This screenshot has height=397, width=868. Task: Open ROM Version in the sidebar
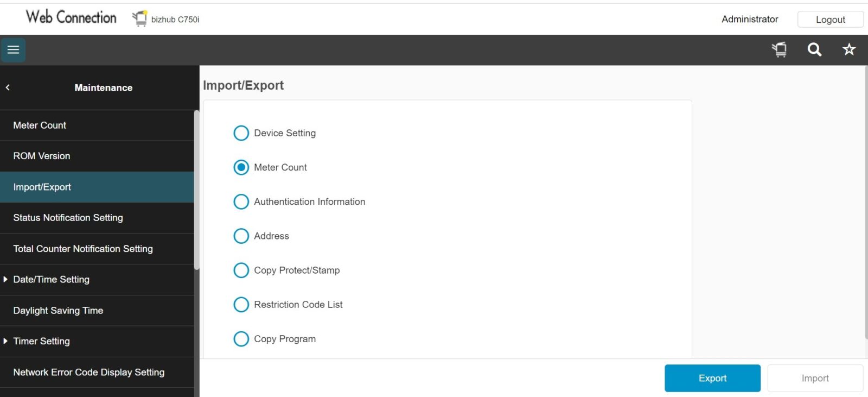point(42,156)
